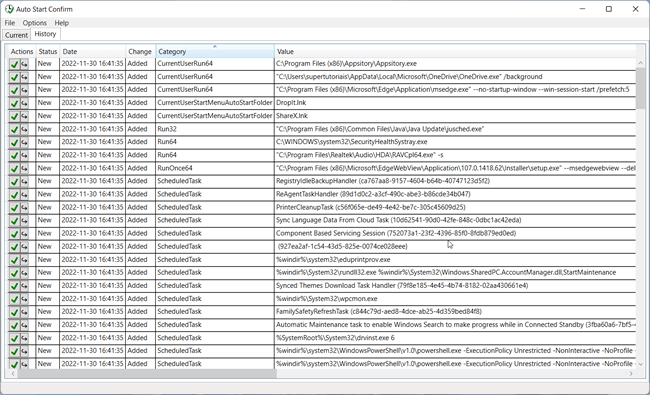The width and height of the screenshot is (650, 395).
Task: Revert the DropIt.lnk entry
Action: click(24, 103)
